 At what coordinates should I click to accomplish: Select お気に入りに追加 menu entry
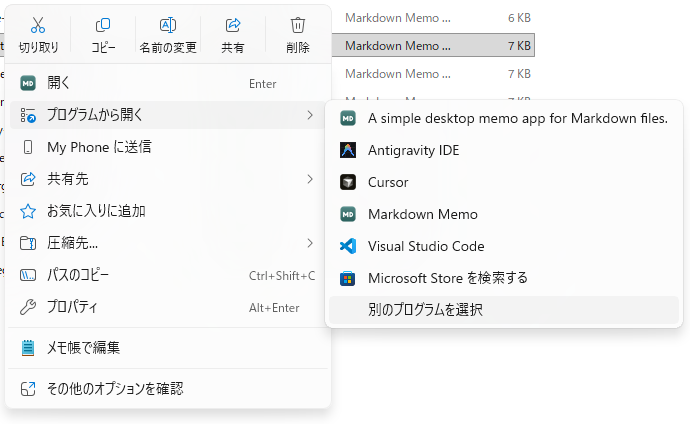[x=169, y=211]
